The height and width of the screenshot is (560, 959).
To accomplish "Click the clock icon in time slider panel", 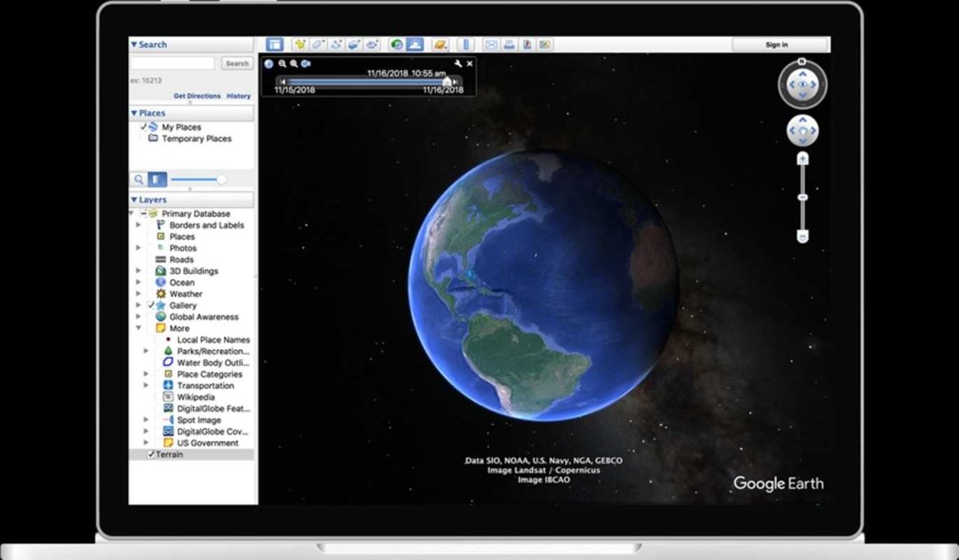I will (269, 64).
